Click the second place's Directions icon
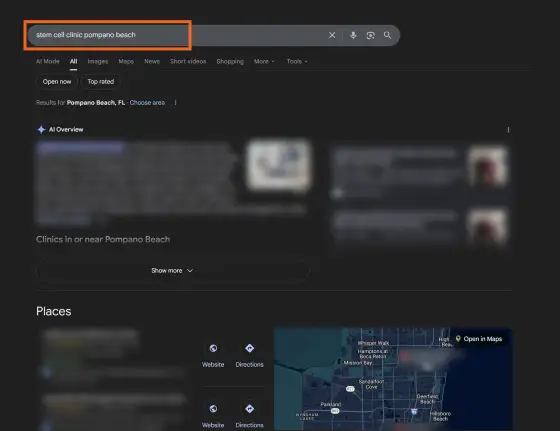560x431 pixels. 249,409
